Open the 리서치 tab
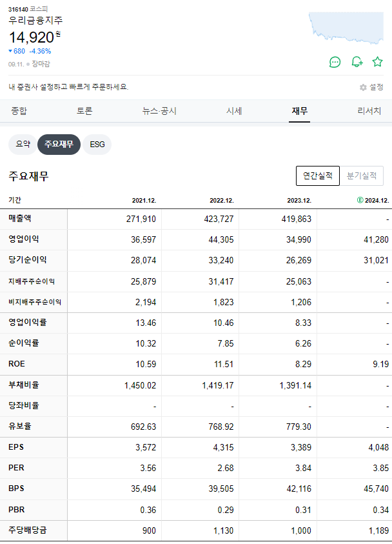The width and height of the screenshot is (392, 544). pos(369,111)
